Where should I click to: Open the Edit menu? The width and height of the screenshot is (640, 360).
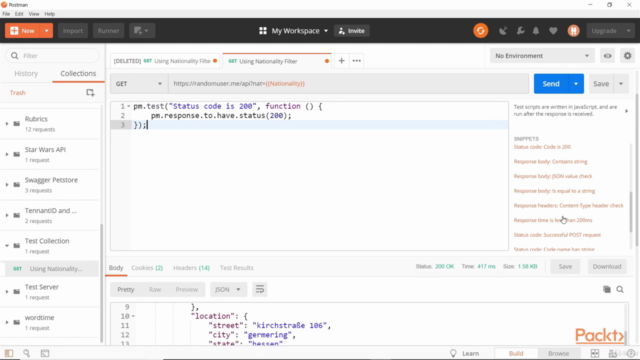(x=19, y=14)
